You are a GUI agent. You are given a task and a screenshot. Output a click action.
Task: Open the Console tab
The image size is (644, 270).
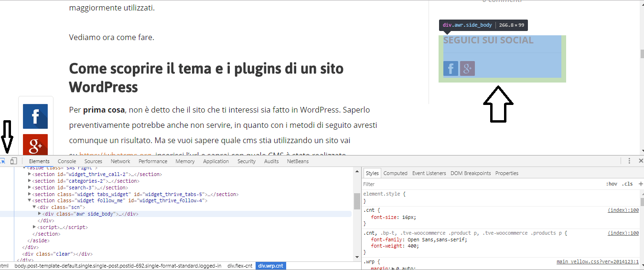pos(67,161)
